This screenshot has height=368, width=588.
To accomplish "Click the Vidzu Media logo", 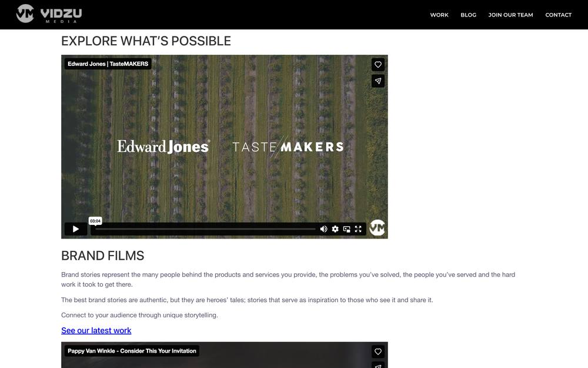I will pyautogui.click(x=49, y=14).
